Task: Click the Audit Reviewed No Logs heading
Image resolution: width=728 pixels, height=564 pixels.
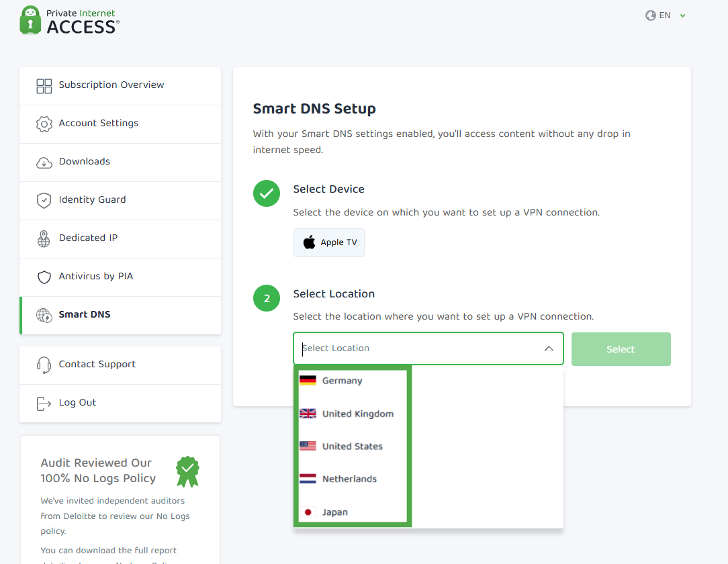Action: (98, 470)
